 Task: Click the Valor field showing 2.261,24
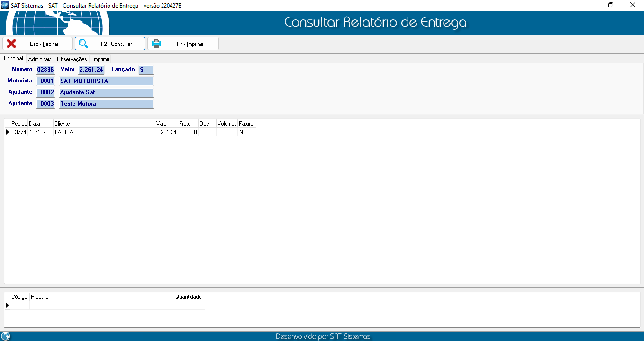pyautogui.click(x=91, y=70)
